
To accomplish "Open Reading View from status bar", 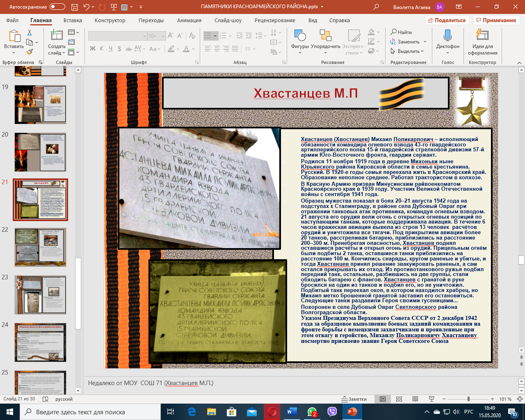I will (415, 399).
